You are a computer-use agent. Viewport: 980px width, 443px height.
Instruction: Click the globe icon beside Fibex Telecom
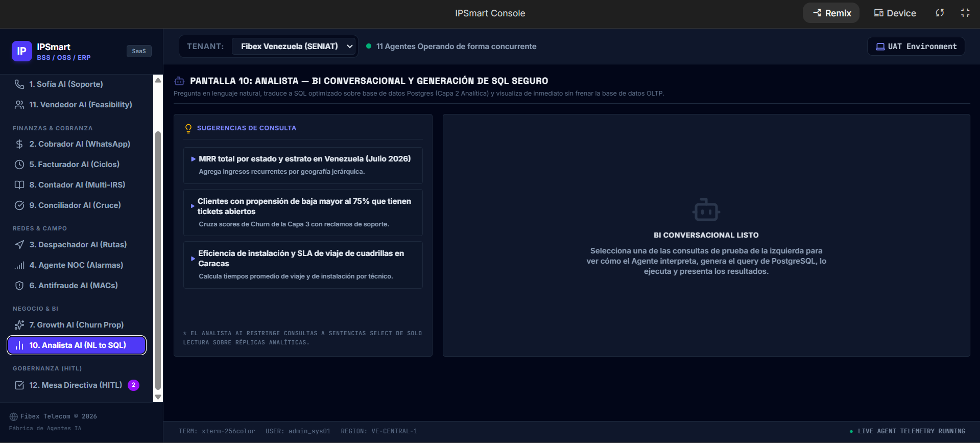pos(14,416)
